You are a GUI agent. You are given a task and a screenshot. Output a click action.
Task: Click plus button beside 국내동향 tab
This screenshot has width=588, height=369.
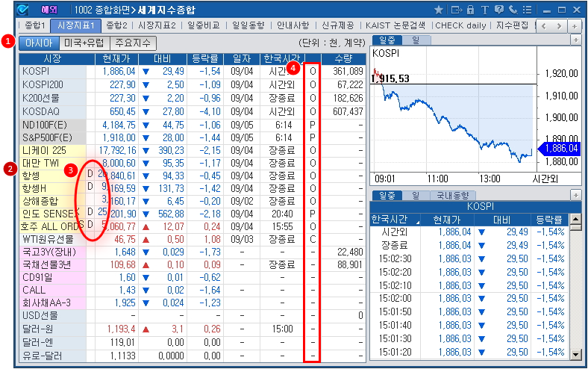pyautogui.click(x=576, y=195)
